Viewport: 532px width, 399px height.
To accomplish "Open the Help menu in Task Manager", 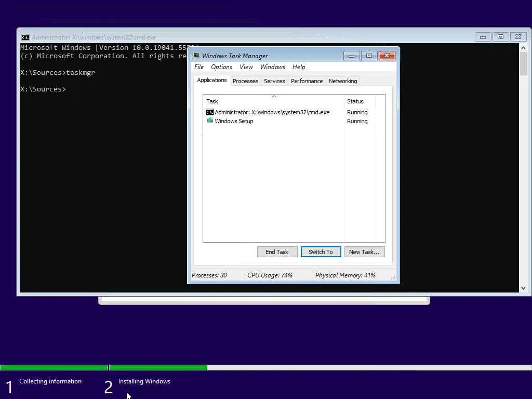I will (x=299, y=67).
